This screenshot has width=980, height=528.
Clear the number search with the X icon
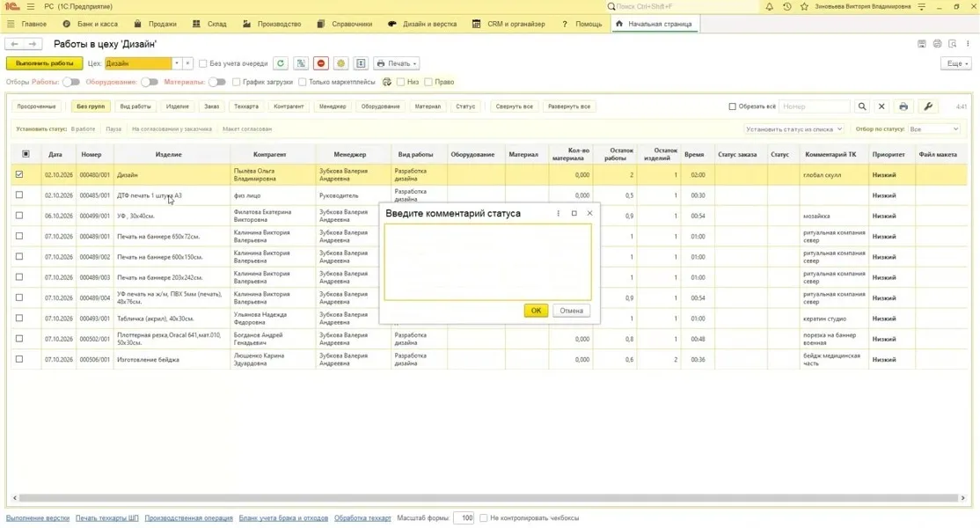881,106
